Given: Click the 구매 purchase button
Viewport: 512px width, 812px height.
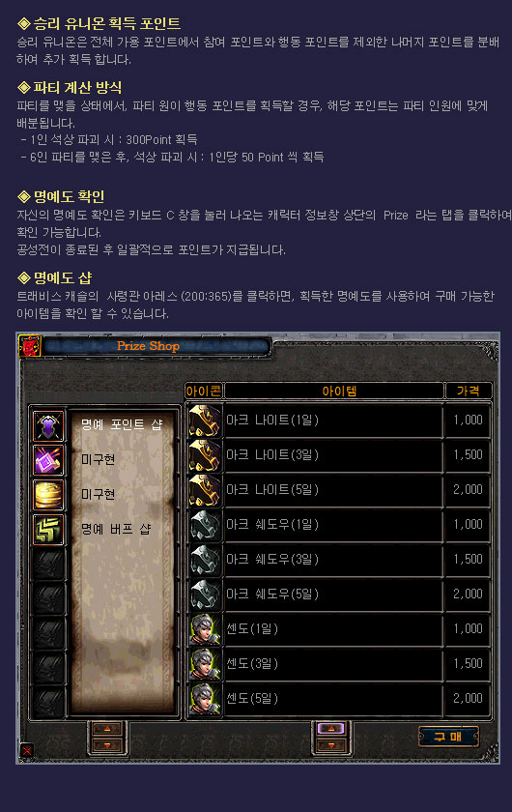Looking at the screenshot, I should tap(448, 737).
